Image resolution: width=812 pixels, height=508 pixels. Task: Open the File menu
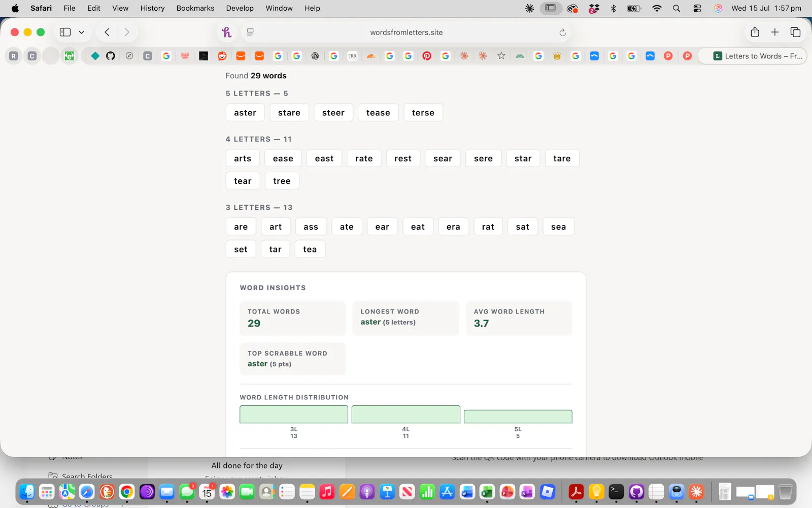coord(70,8)
